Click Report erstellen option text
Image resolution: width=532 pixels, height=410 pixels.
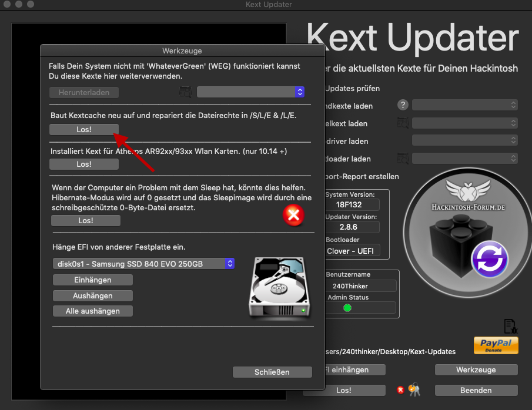click(362, 176)
